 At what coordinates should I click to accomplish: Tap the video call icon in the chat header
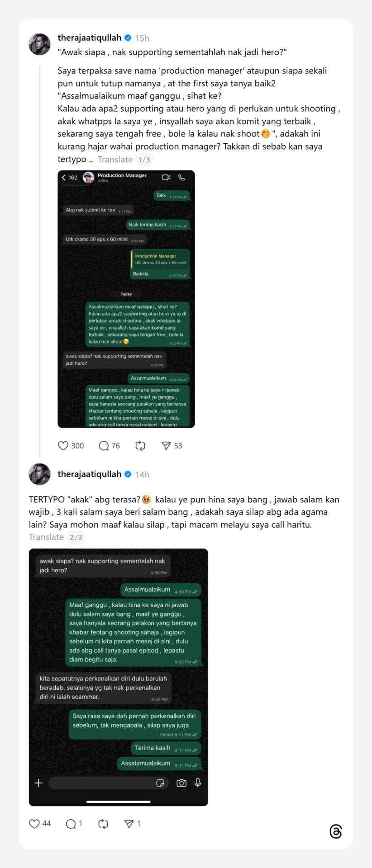point(166,177)
